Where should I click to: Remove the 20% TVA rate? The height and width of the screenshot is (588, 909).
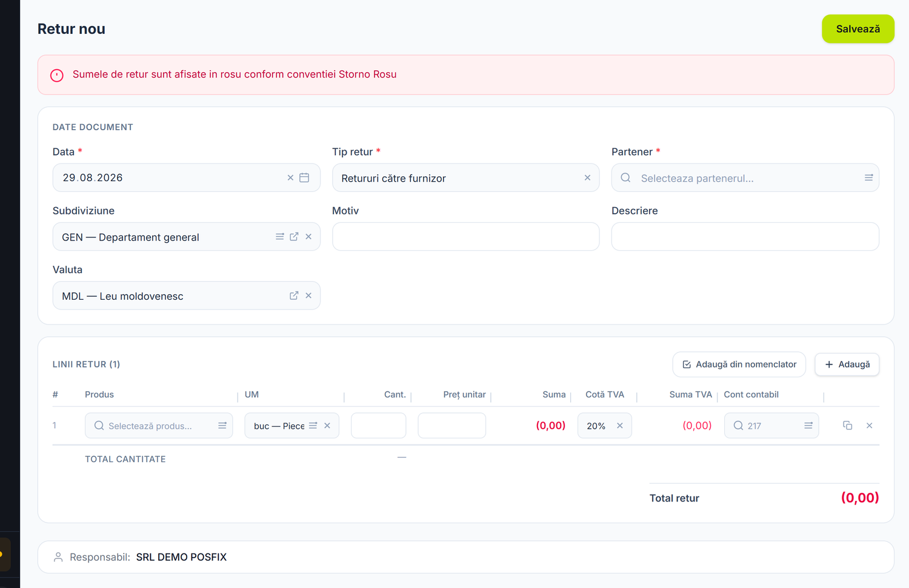[620, 426]
